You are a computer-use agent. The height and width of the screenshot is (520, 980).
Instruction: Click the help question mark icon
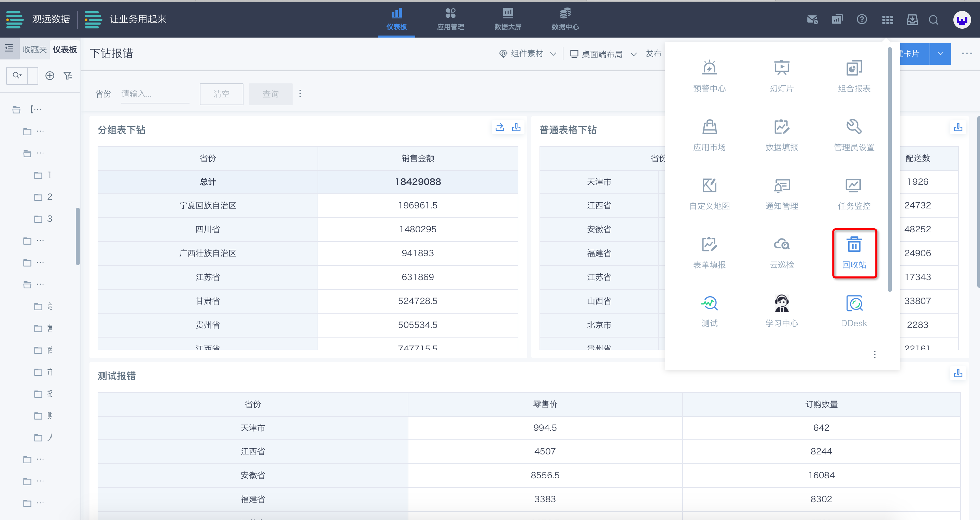(x=862, y=19)
